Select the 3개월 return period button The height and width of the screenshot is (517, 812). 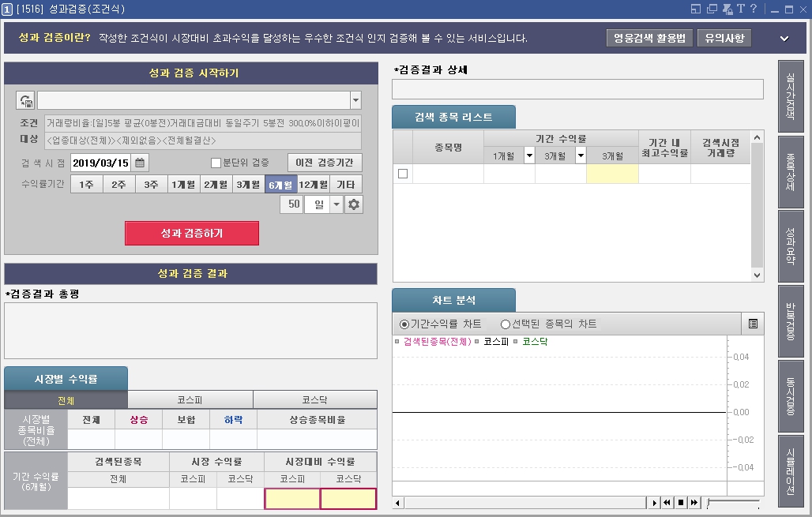tap(248, 184)
